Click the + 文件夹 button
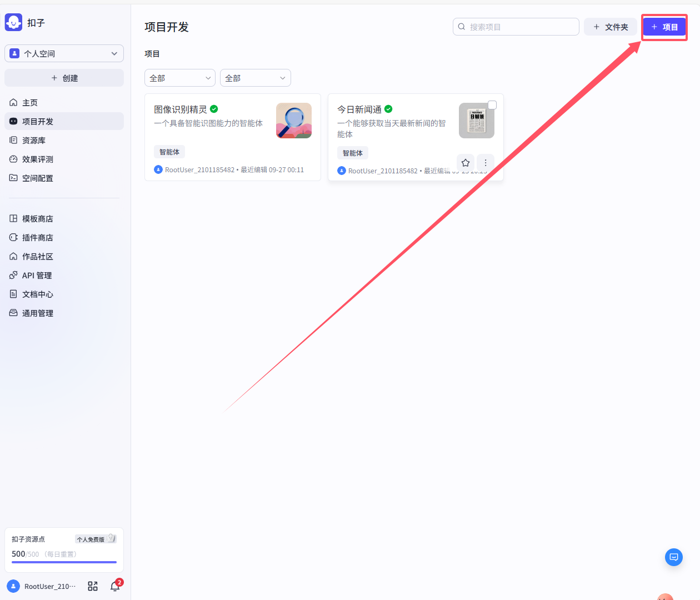Viewport: 700px width, 600px height. (x=610, y=27)
